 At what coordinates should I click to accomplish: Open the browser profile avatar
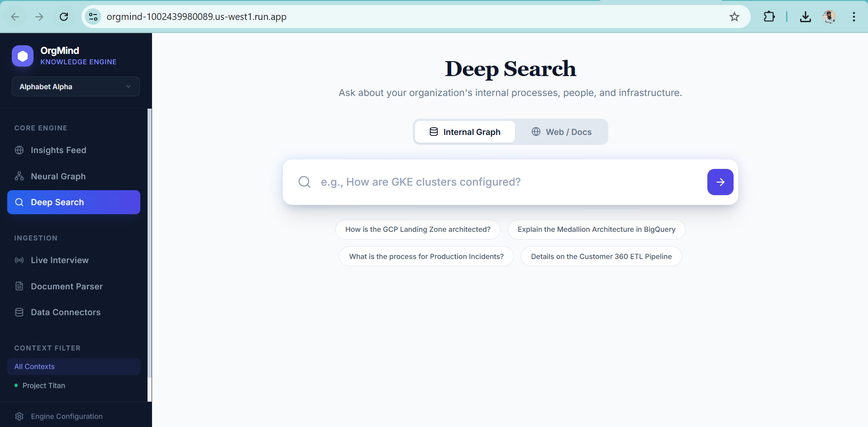(x=830, y=17)
